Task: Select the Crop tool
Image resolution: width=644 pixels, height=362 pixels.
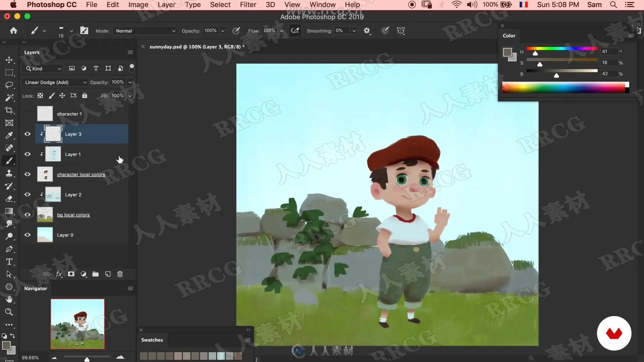Action: (9, 110)
